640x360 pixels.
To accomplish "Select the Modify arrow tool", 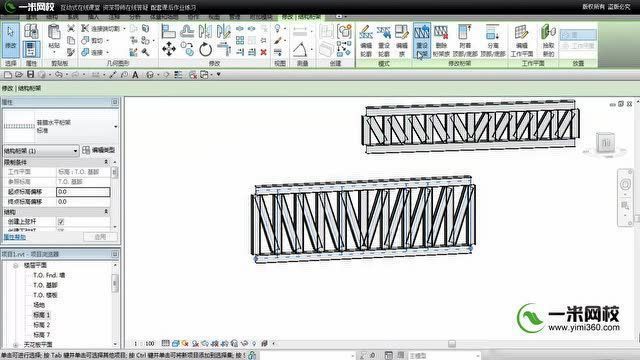I will (x=10, y=40).
